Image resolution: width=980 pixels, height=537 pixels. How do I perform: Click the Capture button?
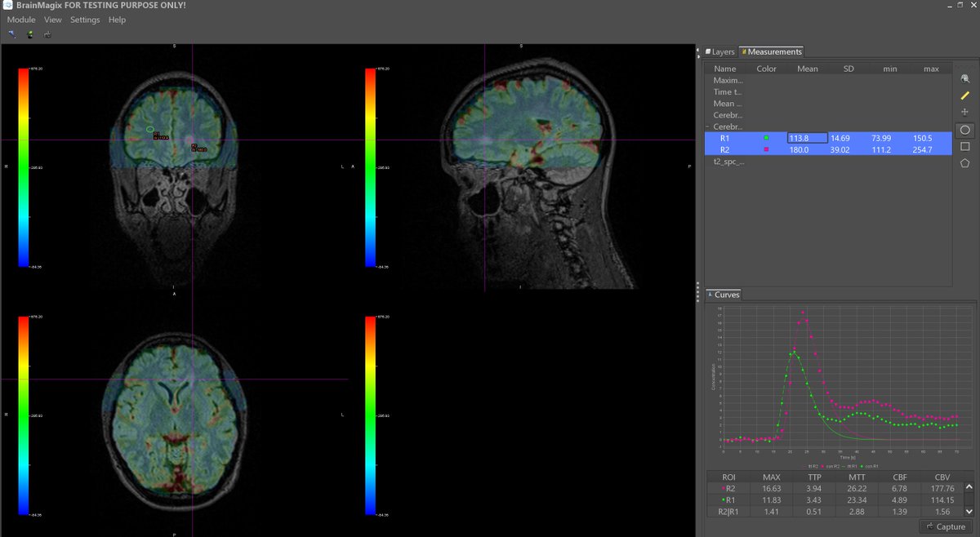click(x=946, y=526)
